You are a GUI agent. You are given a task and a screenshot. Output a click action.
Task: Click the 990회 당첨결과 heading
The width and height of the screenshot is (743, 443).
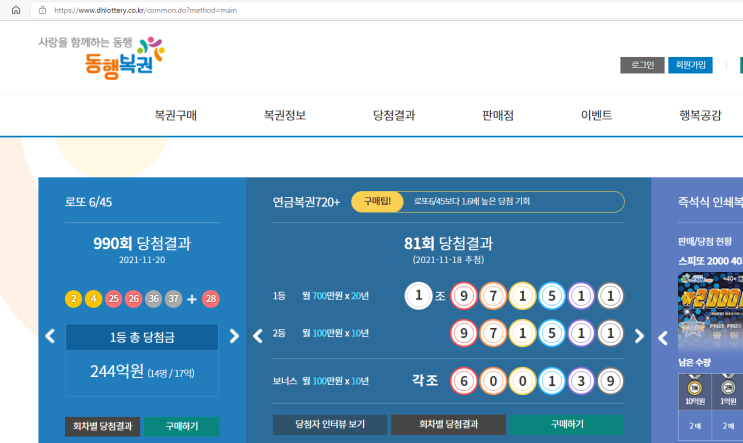click(142, 244)
